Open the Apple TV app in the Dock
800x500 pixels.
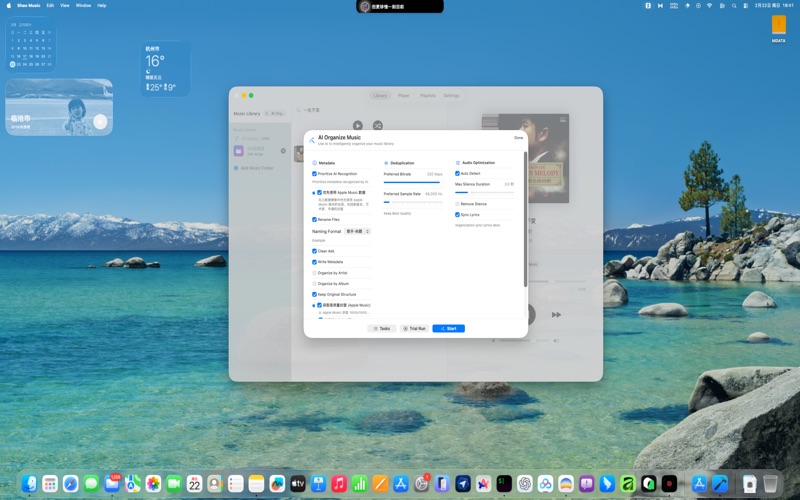pos(297,484)
